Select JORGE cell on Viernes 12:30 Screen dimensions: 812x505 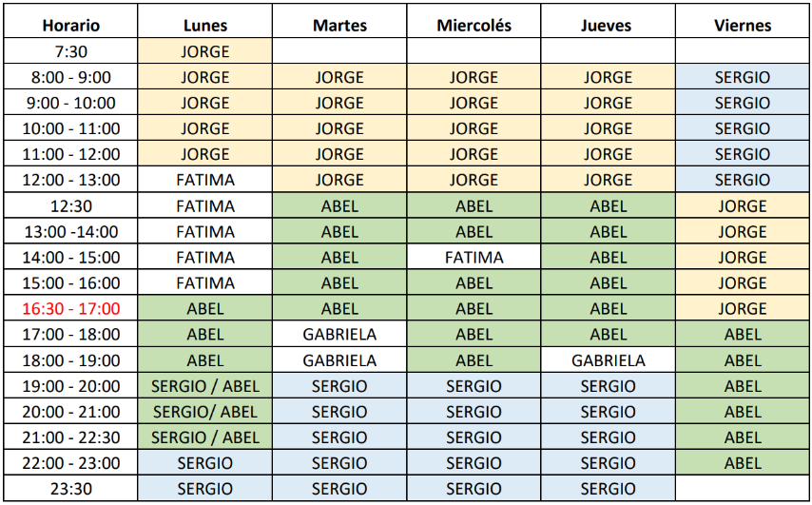tap(743, 205)
